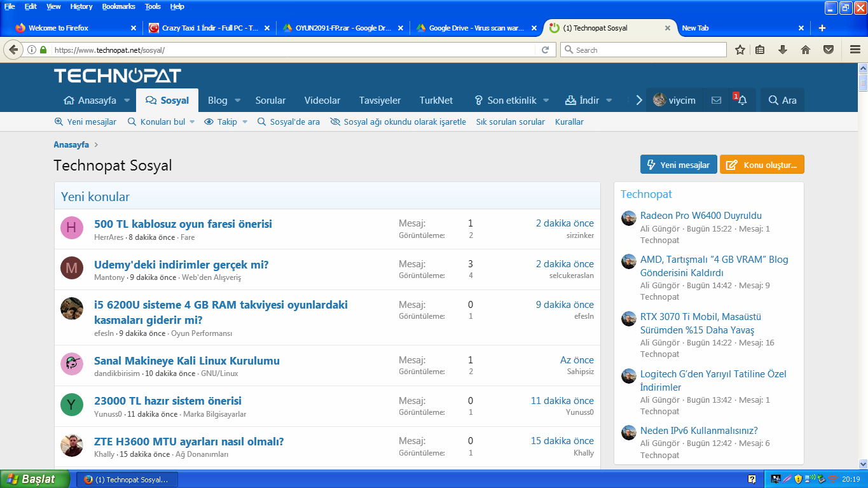The height and width of the screenshot is (488, 868).
Task: Open the Konuları bul dropdown
Action: point(162,122)
